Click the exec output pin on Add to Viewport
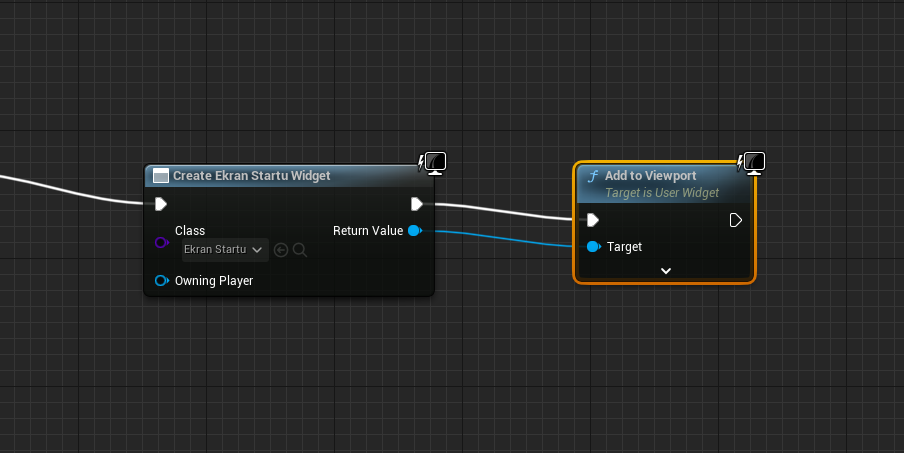The height and width of the screenshot is (453, 904). [736, 220]
